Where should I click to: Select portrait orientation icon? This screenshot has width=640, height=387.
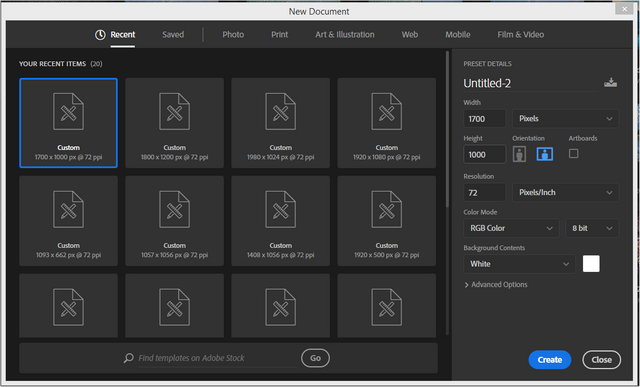click(x=519, y=154)
